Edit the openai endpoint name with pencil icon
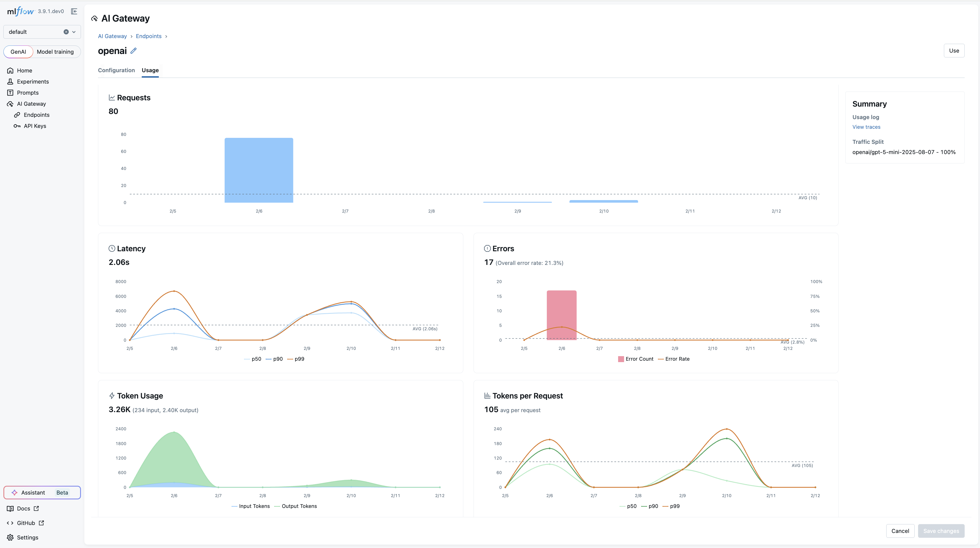Viewport: 980px width, 548px height. click(x=133, y=51)
